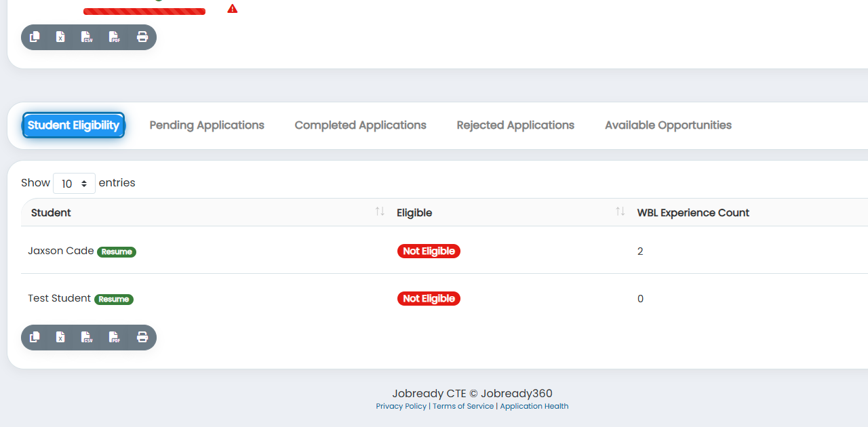Click the WBL Experience Count header
The width and height of the screenshot is (868, 427).
coord(693,213)
